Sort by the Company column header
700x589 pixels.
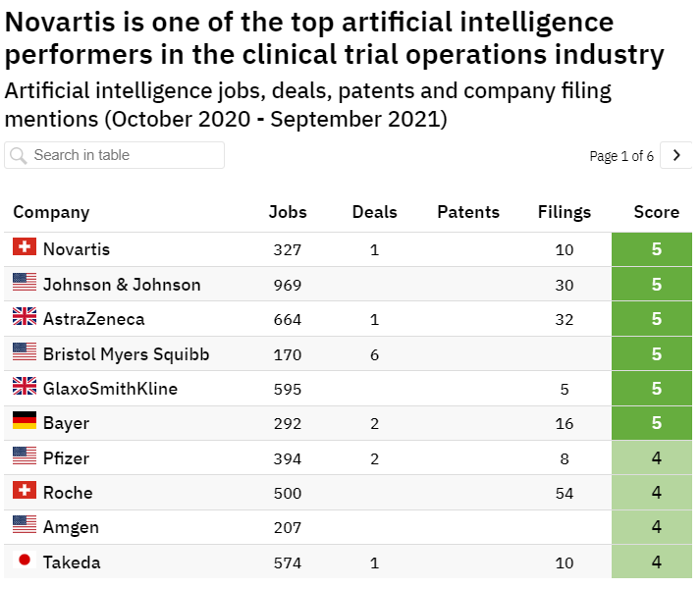point(51,212)
